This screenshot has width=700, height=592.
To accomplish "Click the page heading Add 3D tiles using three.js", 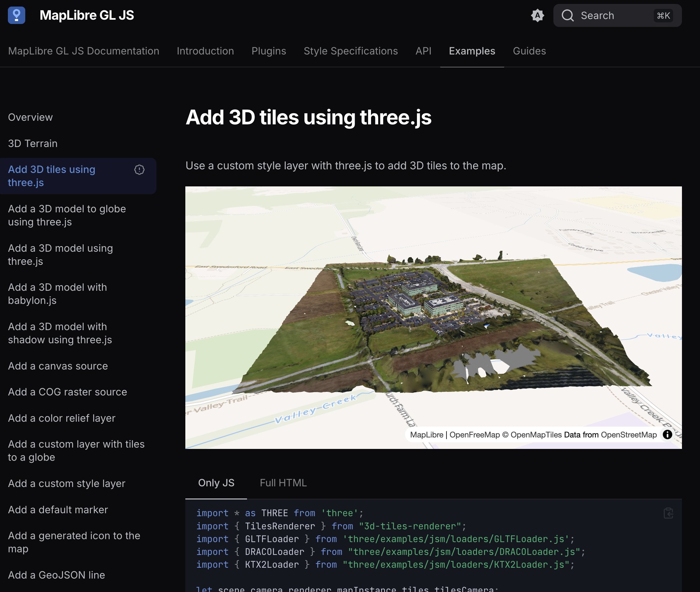I will 308,117.
